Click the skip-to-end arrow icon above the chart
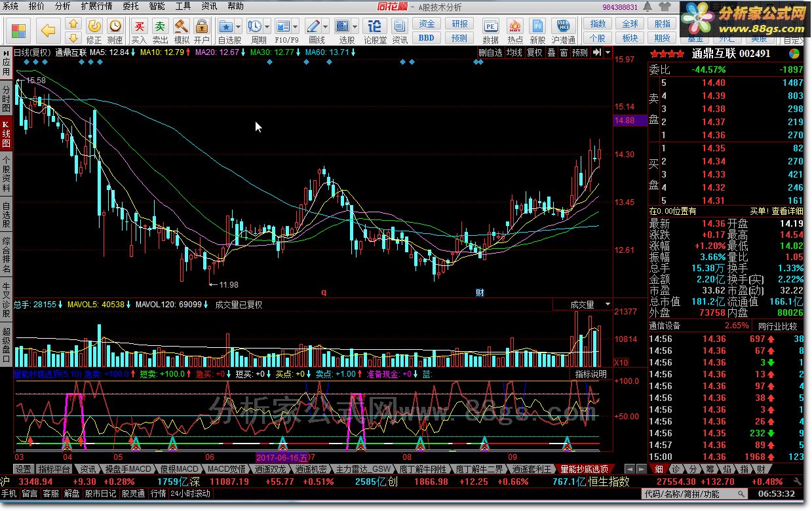Image resolution: width=812 pixels, height=511 pixels. (598, 52)
